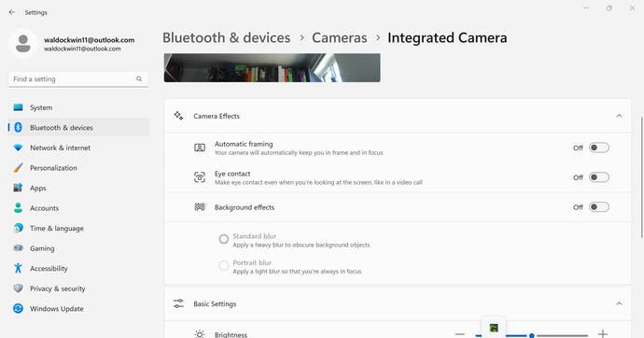Click Cameras breadcrumb link
644x338 pixels.
[339, 37]
